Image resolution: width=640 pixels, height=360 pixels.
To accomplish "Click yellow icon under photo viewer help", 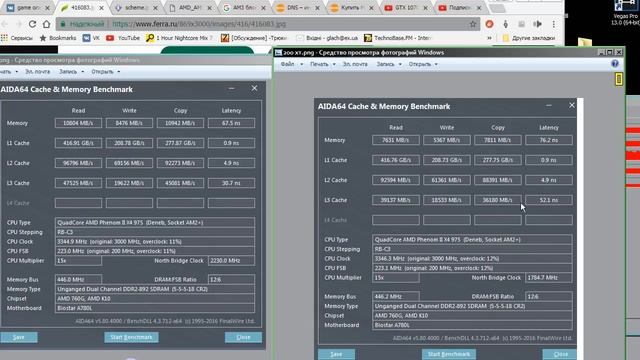I will pyautogui.click(x=619, y=79).
